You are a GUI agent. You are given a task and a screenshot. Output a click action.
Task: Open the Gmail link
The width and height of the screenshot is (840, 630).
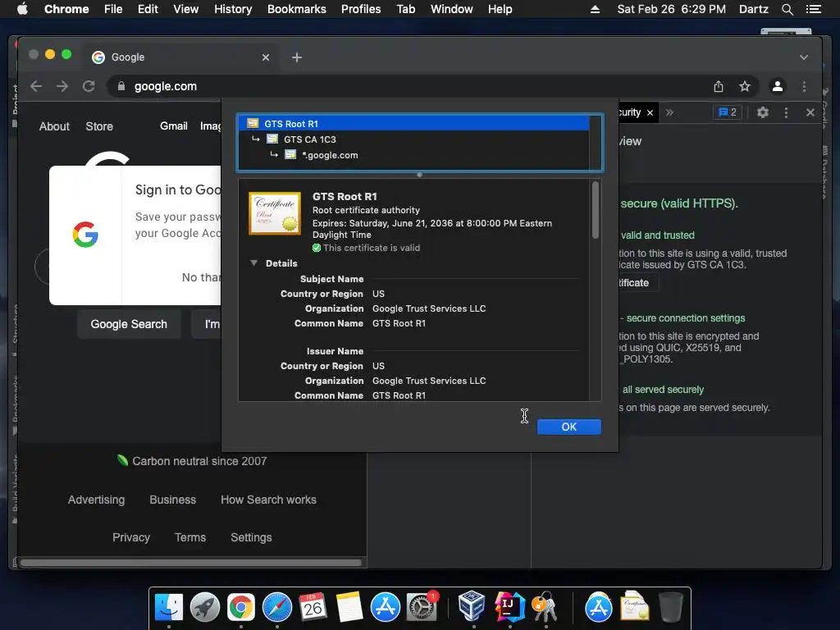[174, 126]
